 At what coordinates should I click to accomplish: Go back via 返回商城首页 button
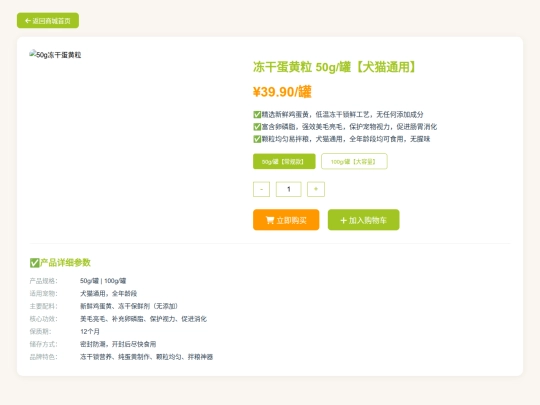(x=48, y=21)
